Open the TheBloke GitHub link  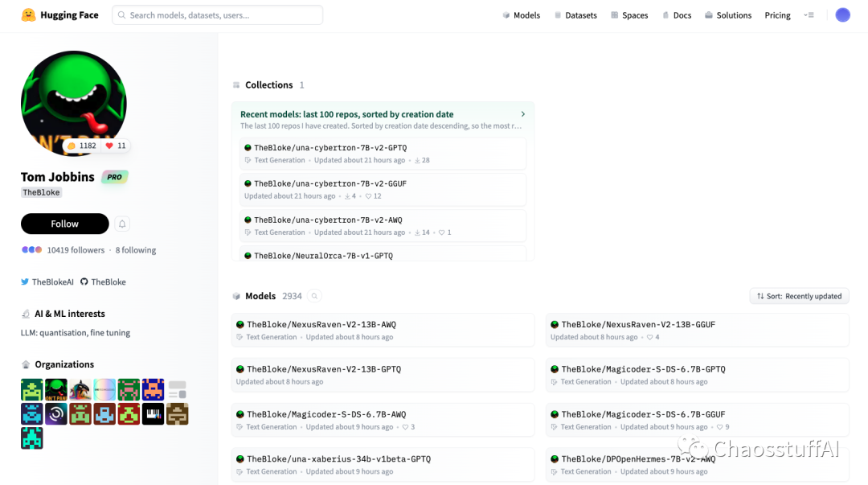(104, 282)
